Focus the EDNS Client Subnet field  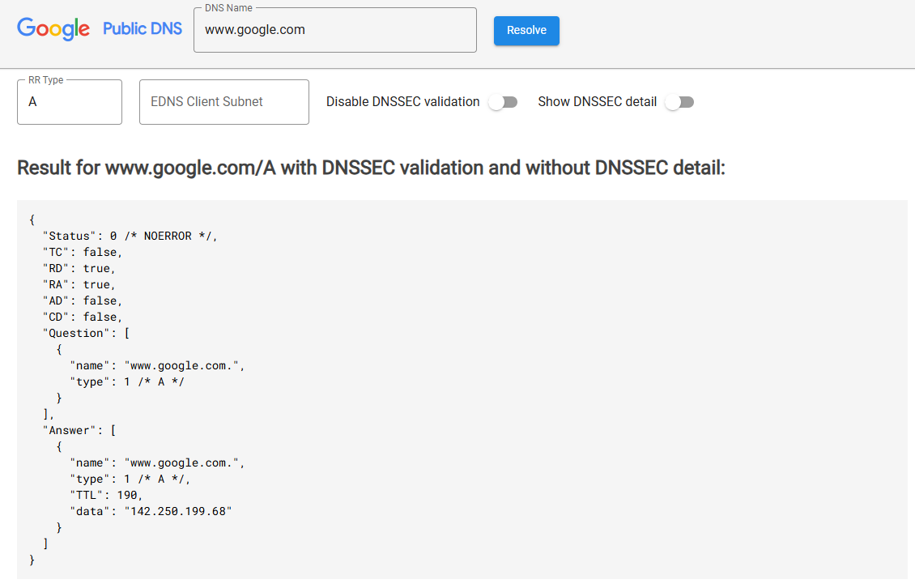[224, 101]
